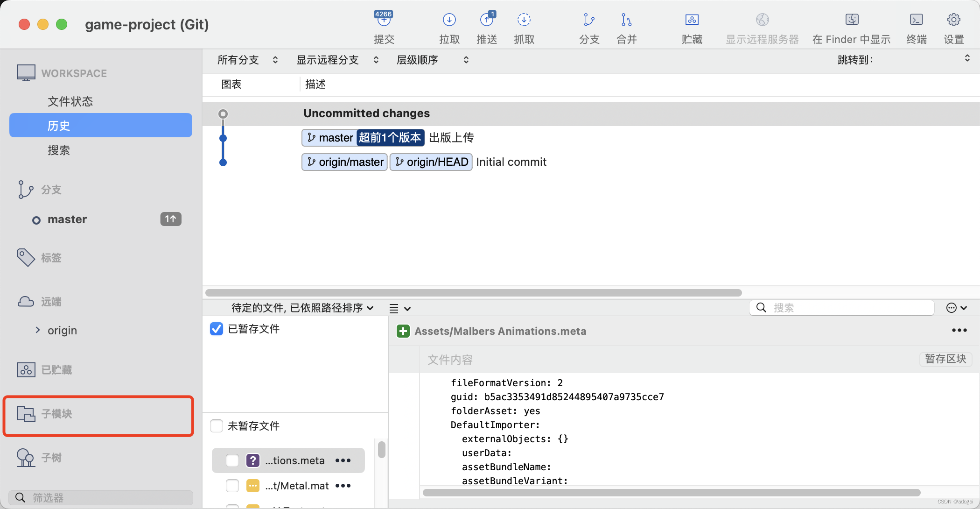Click the 筛选器 filter field in sidebar
This screenshot has height=509, width=980.
tap(101, 497)
